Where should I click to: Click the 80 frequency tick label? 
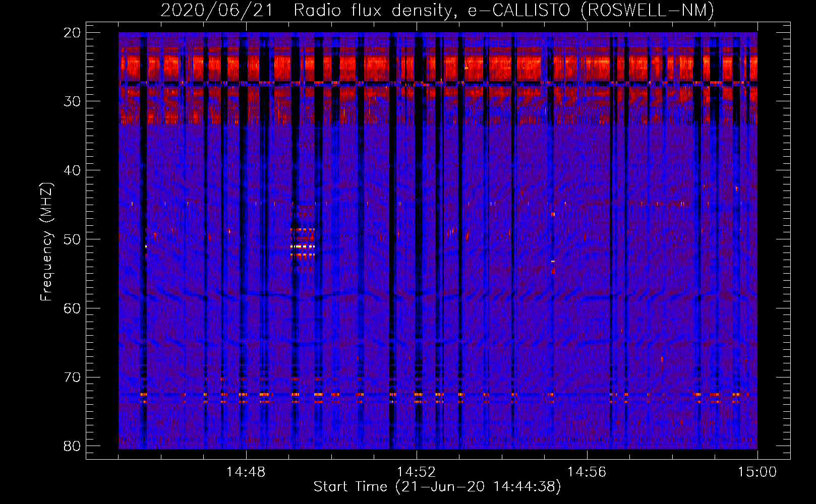[x=72, y=446]
